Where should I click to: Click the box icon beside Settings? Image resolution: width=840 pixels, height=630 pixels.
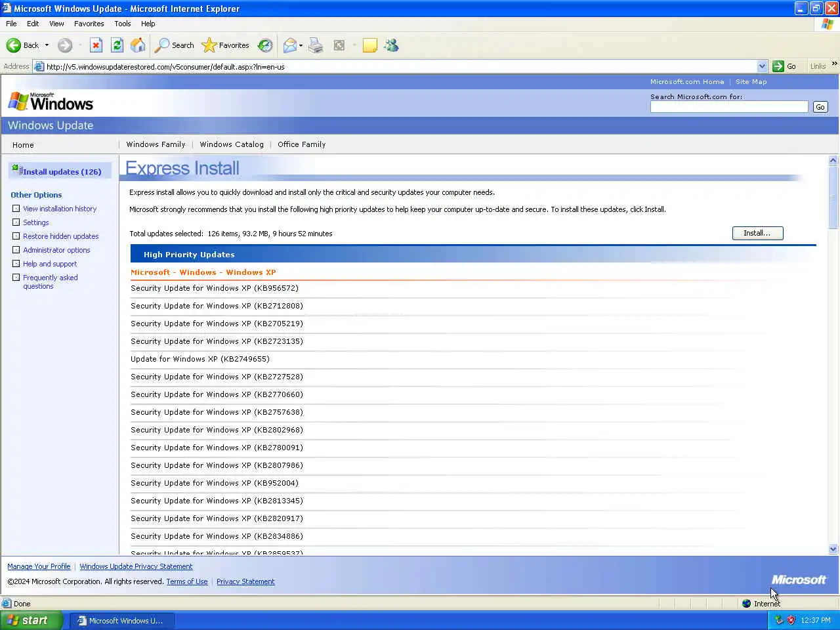(x=16, y=222)
